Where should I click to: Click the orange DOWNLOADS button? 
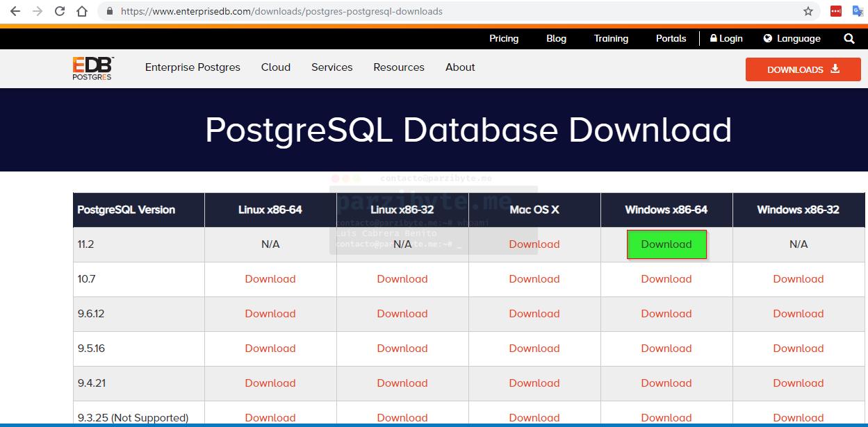pos(803,69)
